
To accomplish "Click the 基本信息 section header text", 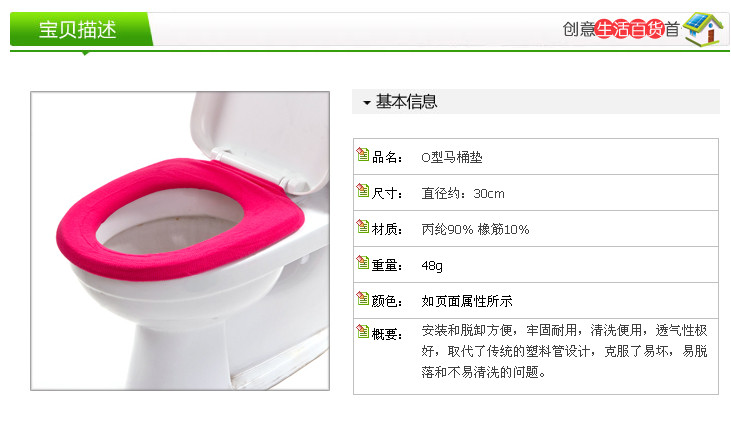I will point(406,102).
